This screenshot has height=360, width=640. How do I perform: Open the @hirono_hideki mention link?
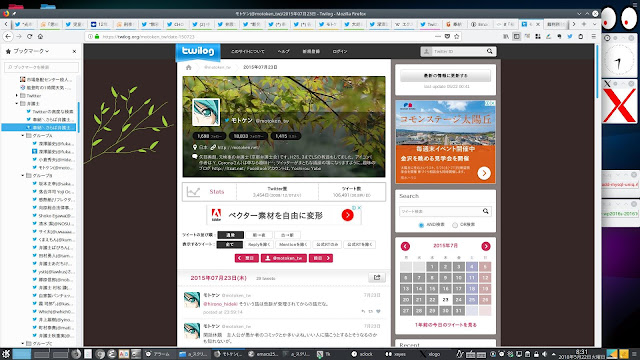(220, 304)
